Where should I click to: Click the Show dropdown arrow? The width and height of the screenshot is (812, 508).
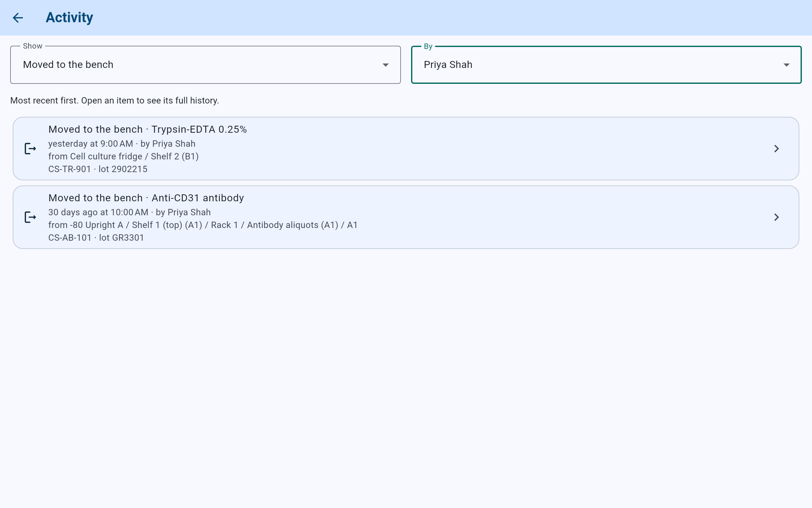pyautogui.click(x=385, y=65)
